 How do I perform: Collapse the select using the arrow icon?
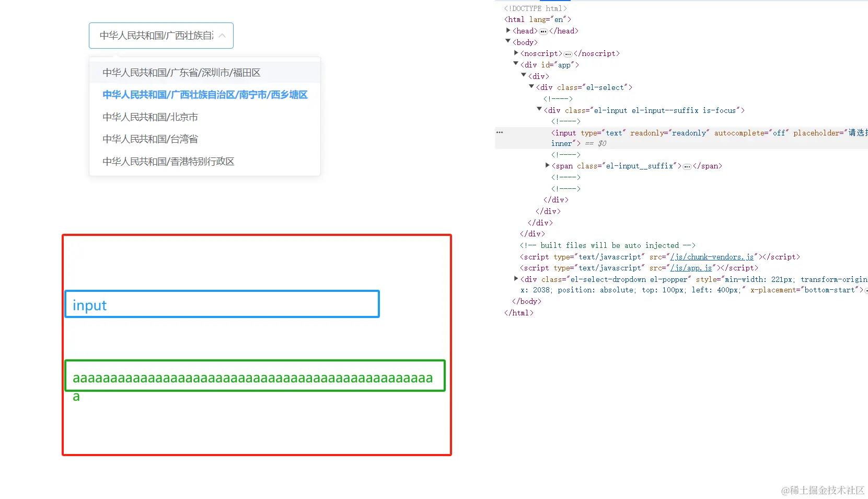tap(222, 36)
